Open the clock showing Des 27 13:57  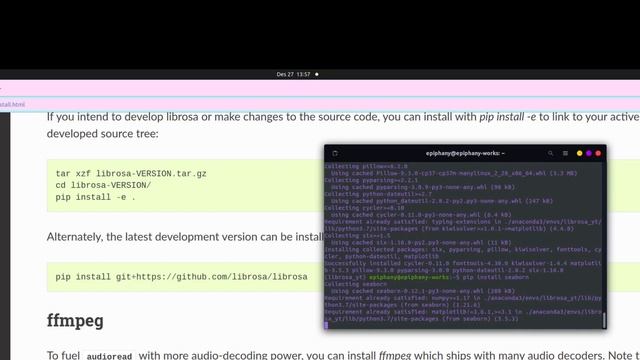click(293, 74)
